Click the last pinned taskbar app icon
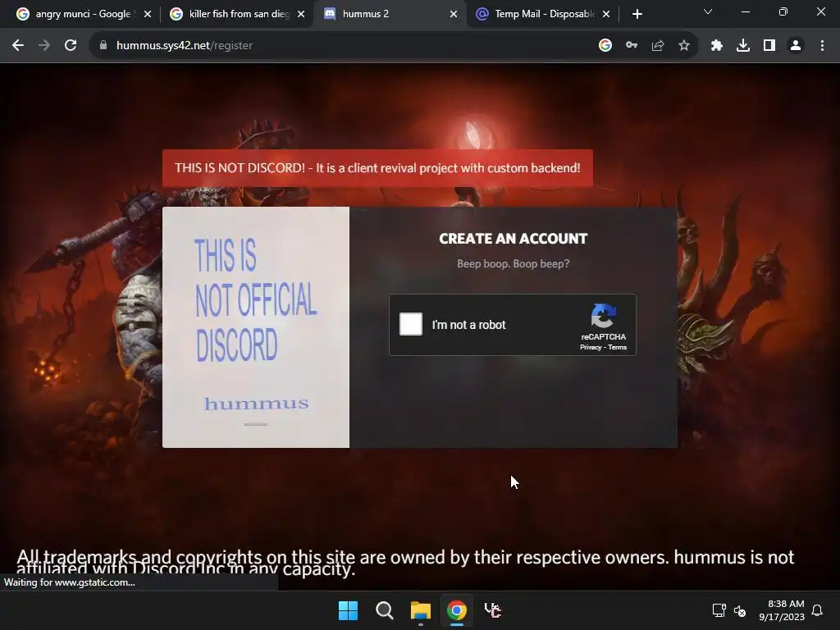 [x=493, y=610]
